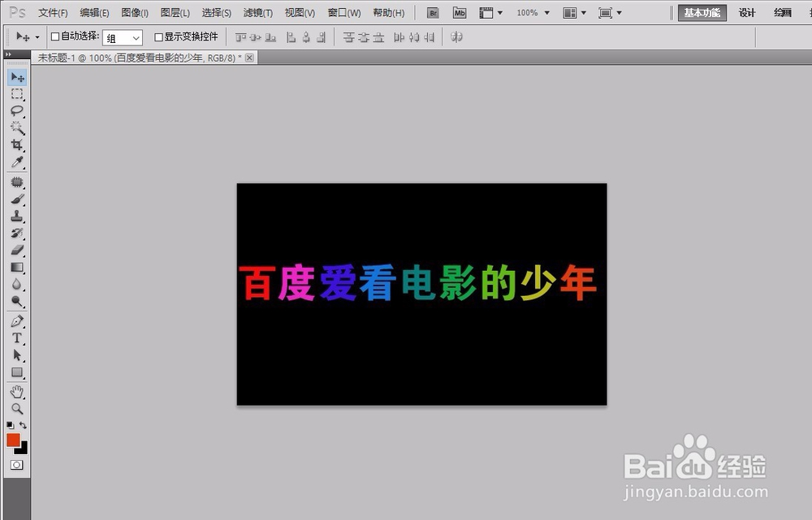
Task: Expand the collapsed toolbox double arrow
Action: tap(8, 54)
